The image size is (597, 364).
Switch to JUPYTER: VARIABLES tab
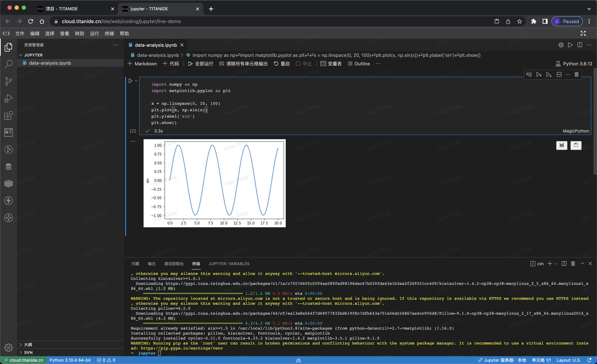[x=229, y=264]
